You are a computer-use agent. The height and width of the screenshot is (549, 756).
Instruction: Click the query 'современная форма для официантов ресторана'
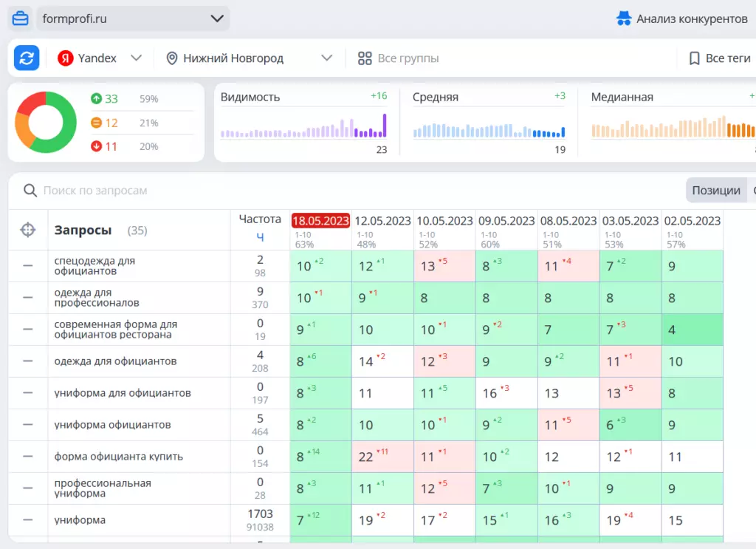(x=116, y=330)
